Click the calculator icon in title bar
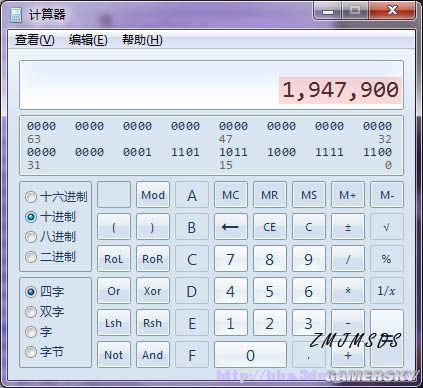The image size is (423, 388). 15,15
